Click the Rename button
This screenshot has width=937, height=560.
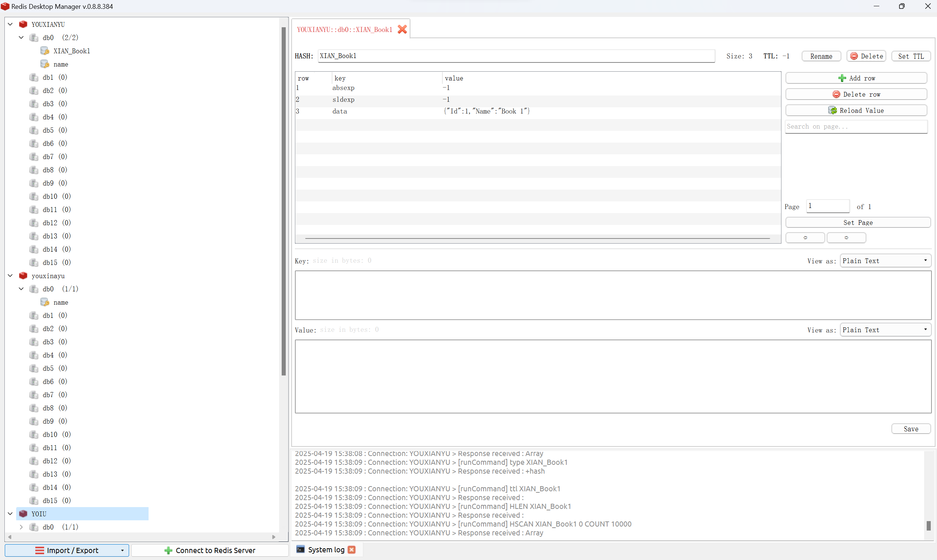click(x=821, y=56)
